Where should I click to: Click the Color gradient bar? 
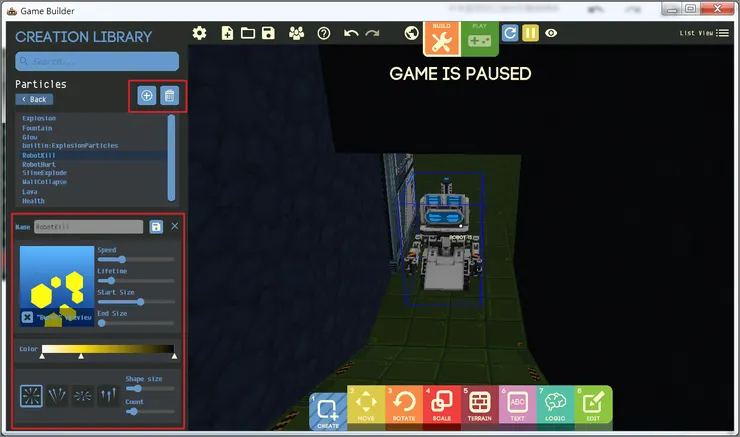(x=108, y=349)
